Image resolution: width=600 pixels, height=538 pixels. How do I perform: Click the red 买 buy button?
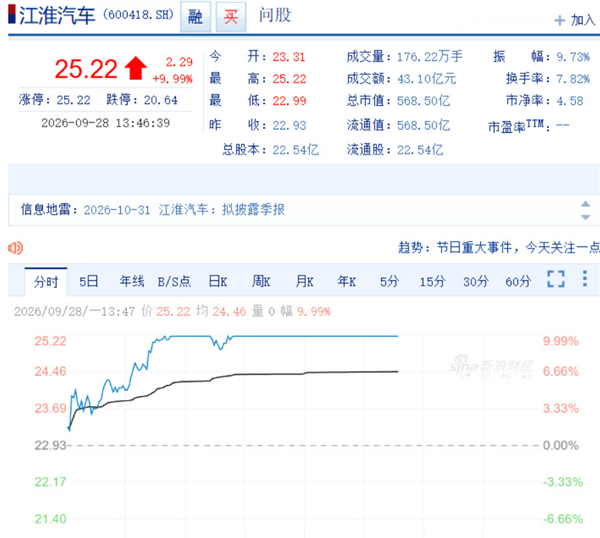pos(231,16)
